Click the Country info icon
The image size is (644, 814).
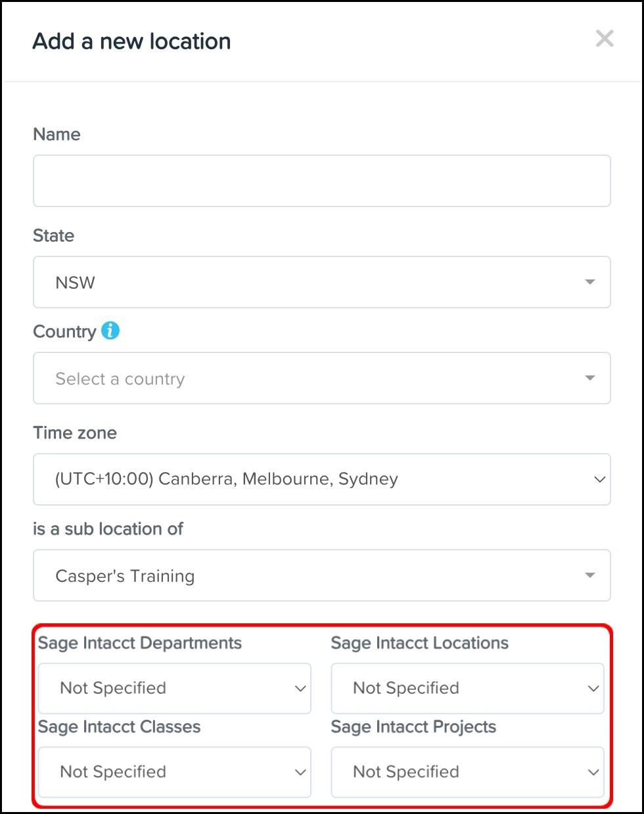pyautogui.click(x=110, y=331)
